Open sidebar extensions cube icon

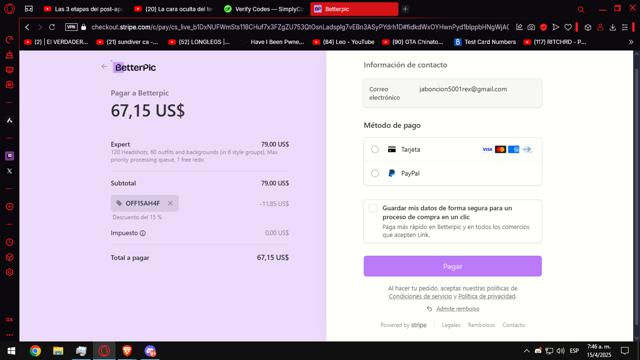tap(9, 257)
